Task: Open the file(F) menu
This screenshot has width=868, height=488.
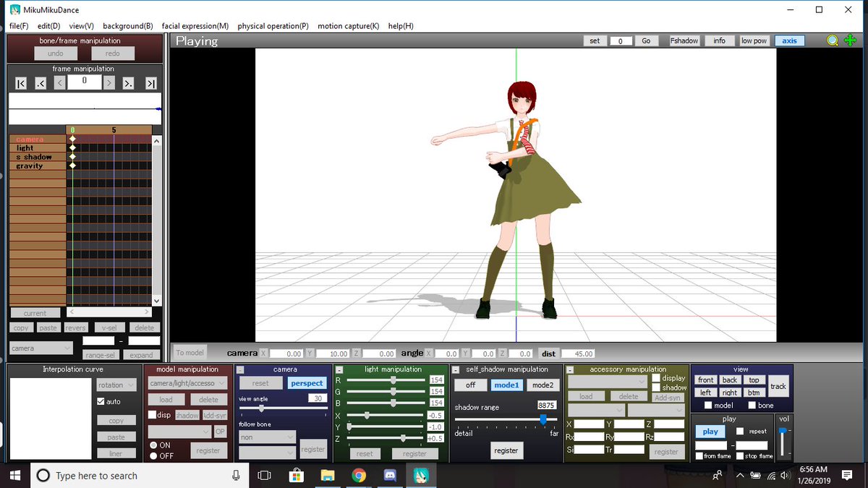Action: coord(19,26)
